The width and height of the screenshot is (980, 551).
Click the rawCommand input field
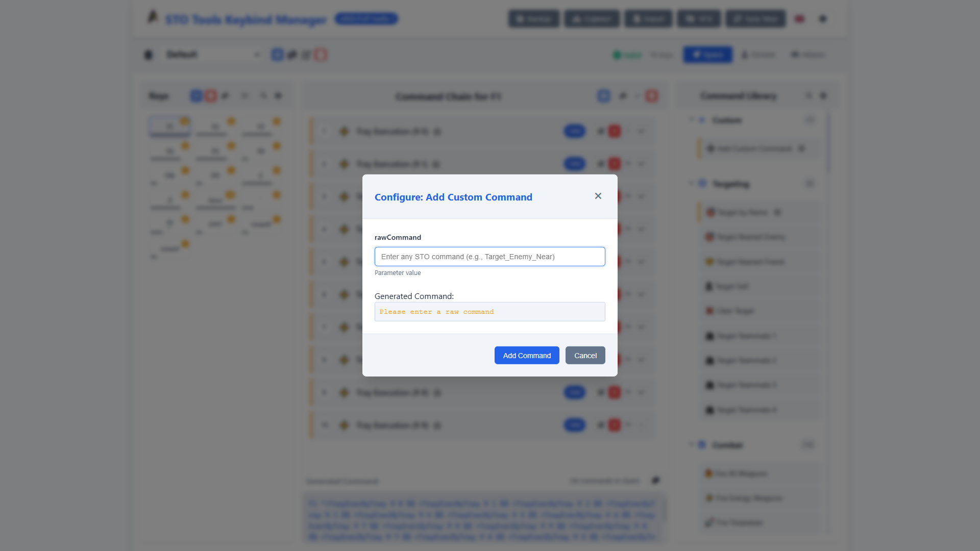(x=489, y=257)
